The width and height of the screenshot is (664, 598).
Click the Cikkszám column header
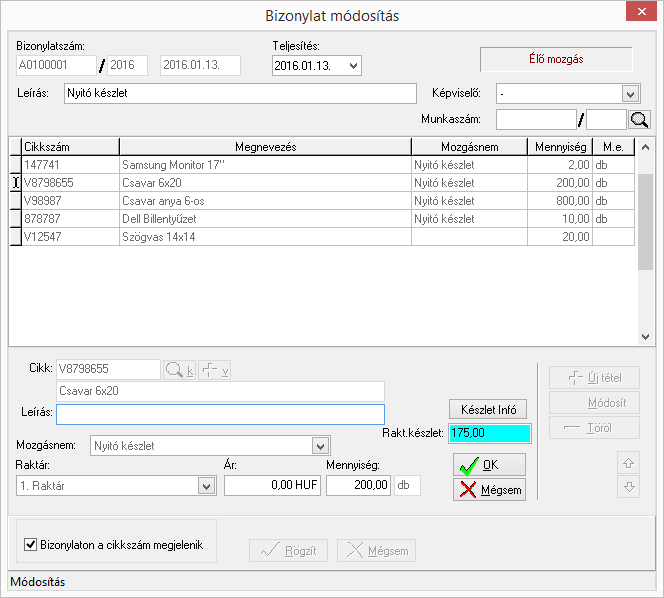(x=70, y=147)
